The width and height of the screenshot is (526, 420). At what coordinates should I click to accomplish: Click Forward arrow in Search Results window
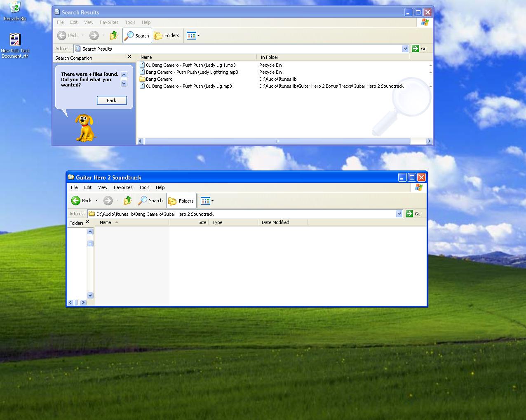94,35
